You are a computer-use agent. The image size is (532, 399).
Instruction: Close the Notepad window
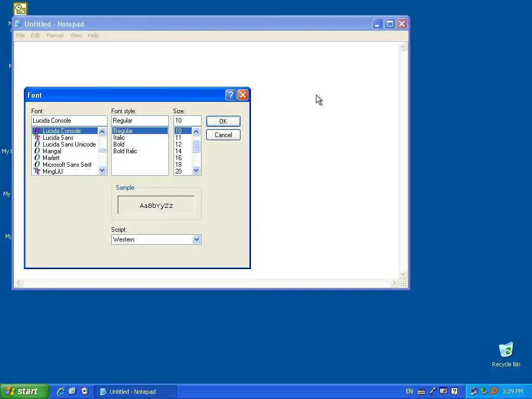[402, 24]
